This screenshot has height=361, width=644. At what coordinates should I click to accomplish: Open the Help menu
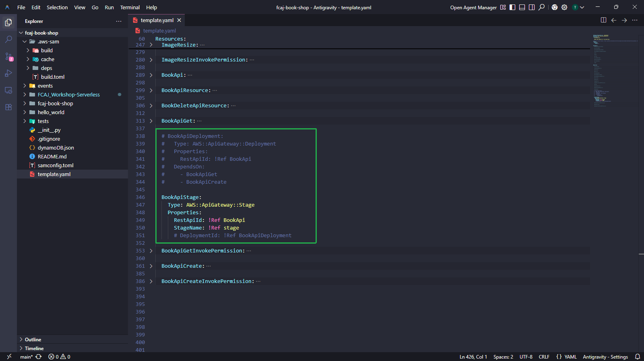tap(151, 7)
